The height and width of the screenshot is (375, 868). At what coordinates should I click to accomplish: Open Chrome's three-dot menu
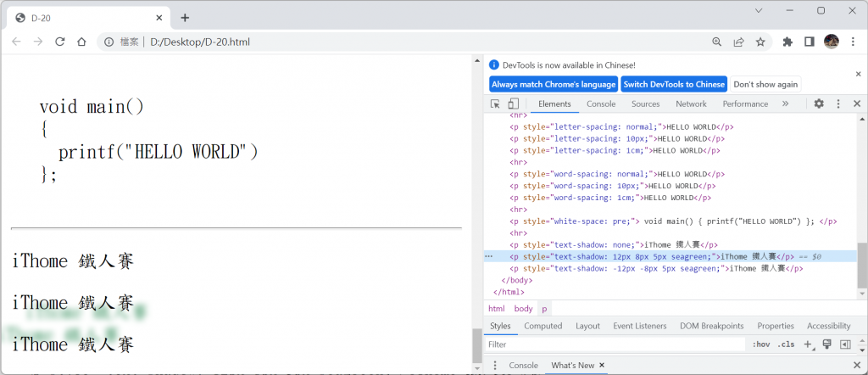854,42
